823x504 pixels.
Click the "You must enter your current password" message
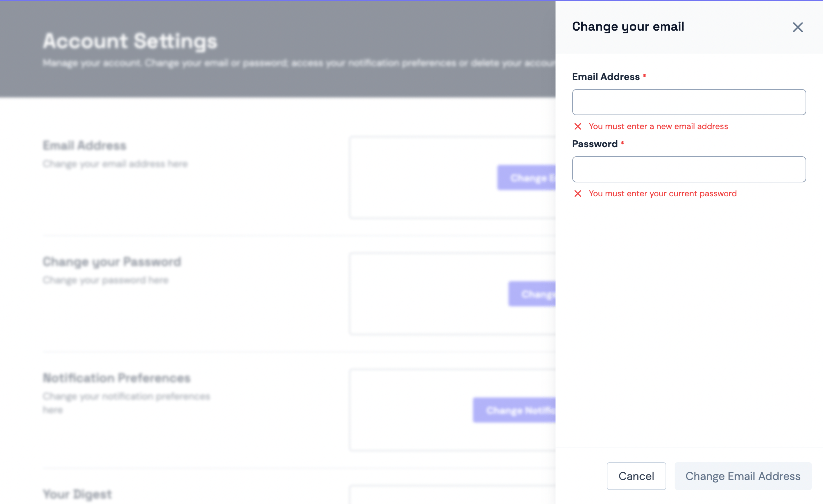(x=663, y=194)
